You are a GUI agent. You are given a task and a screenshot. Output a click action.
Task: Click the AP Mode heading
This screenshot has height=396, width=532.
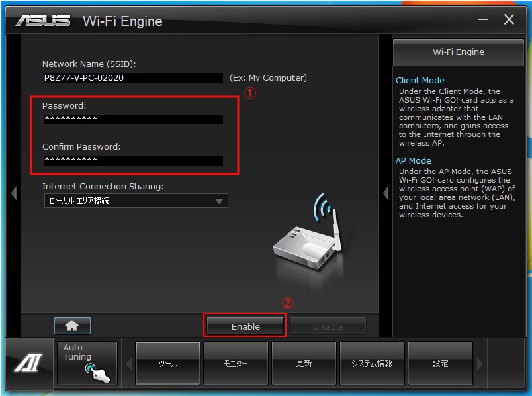(x=414, y=161)
